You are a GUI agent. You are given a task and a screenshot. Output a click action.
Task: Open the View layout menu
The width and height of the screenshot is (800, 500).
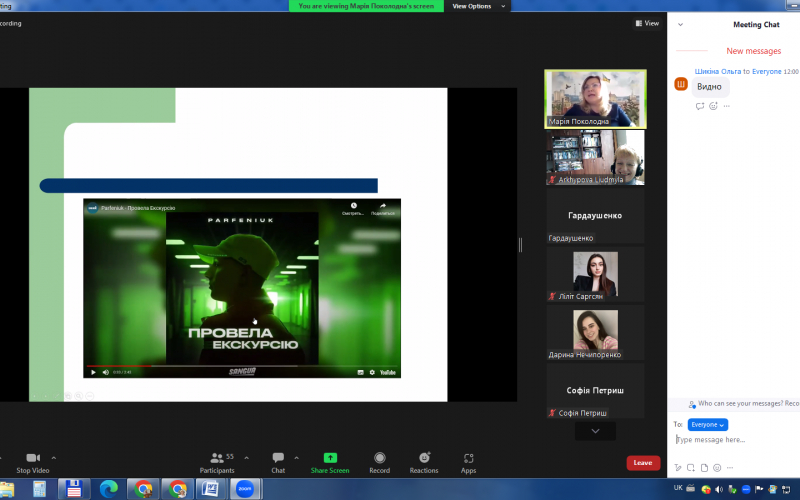pyautogui.click(x=647, y=23)
